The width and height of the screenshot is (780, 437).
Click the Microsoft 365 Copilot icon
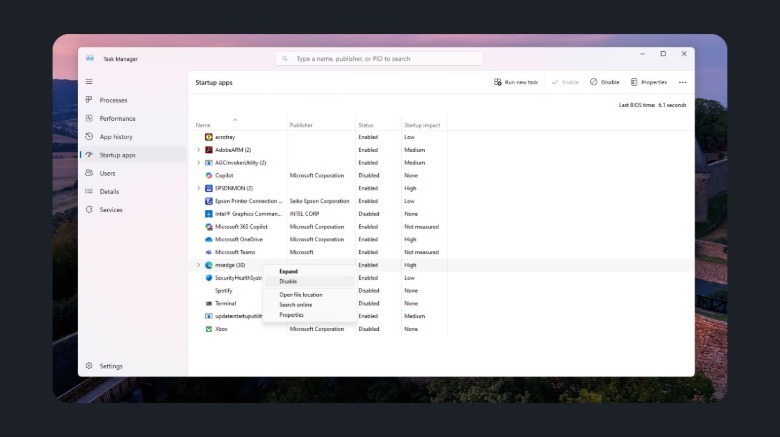[x=209, y=226]
